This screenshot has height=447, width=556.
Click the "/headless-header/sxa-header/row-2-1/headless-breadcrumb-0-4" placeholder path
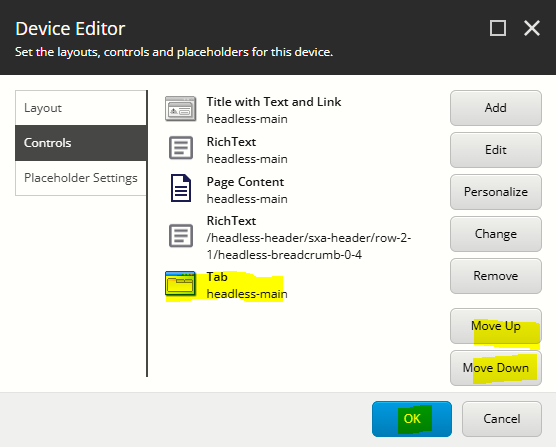click(309, 246)
